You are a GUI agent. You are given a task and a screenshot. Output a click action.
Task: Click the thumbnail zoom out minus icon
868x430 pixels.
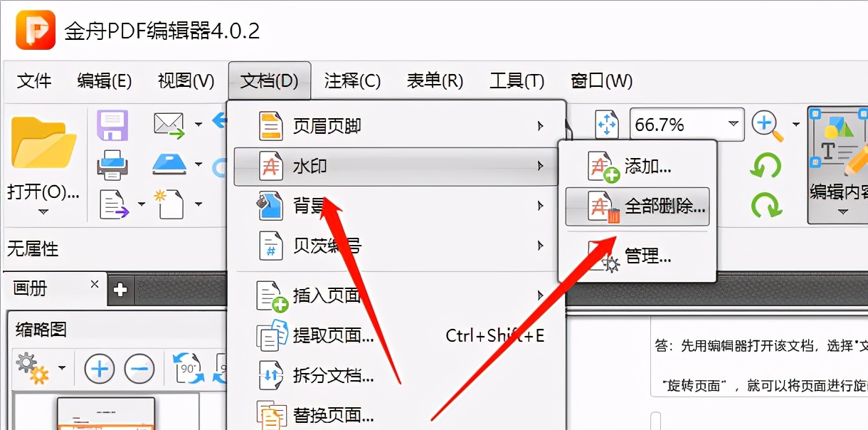click(x=139, y=369)
